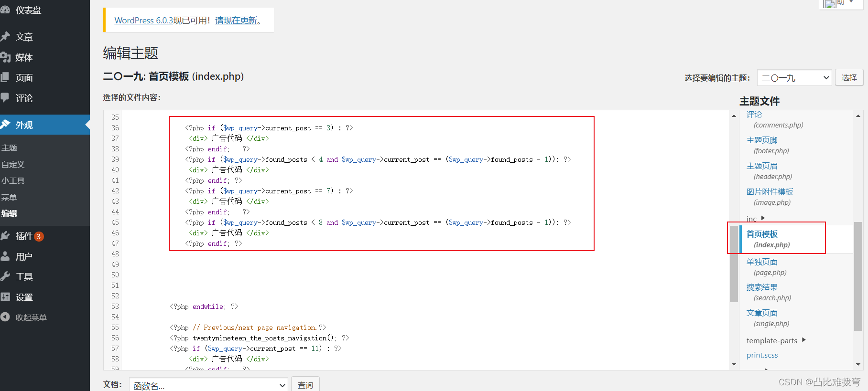Collapse the sidebar with 收起菜单
This screenshot has width=868, height=391.
tap(31, 317)
